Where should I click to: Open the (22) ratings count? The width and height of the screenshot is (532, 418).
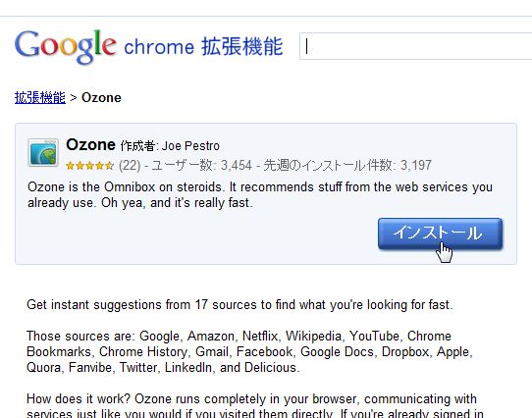click(130, 166)
